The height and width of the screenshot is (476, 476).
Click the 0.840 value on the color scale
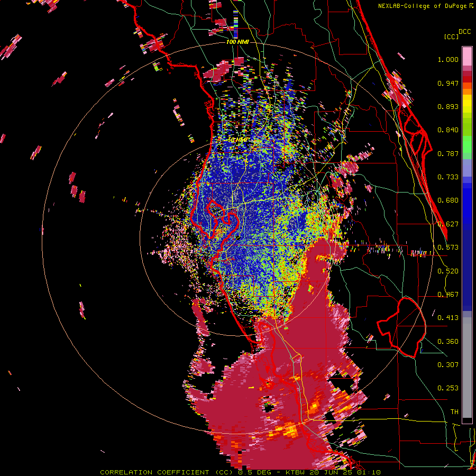pyautogui.click(x=448, y=130)
